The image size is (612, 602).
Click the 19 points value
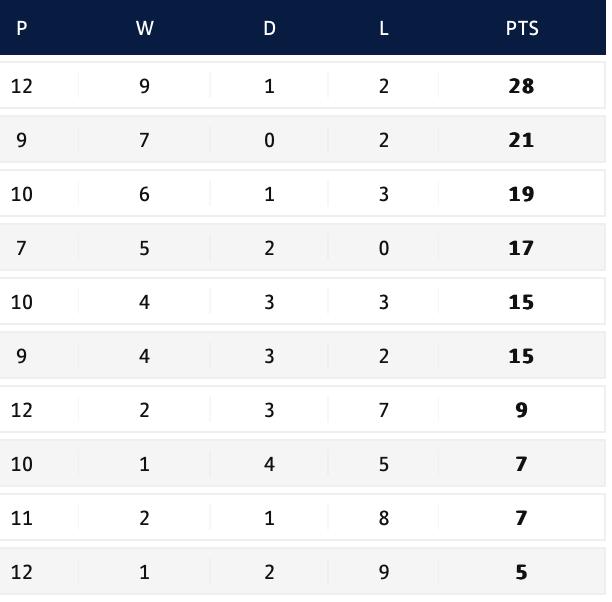tap(521, 194)
